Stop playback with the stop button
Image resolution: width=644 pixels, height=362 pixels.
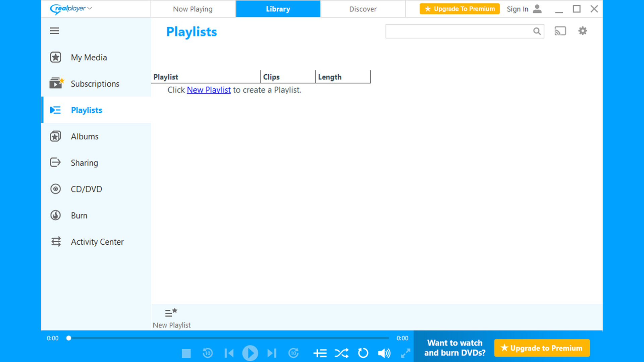point(186,353)
